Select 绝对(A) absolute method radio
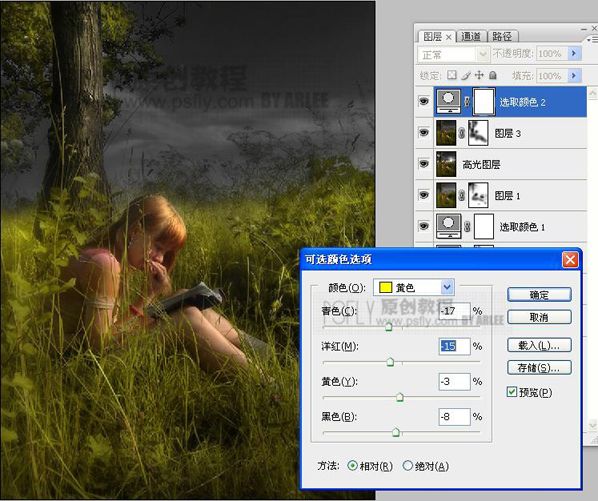Viewport: 598px width, 501px height. coord(408,466)
